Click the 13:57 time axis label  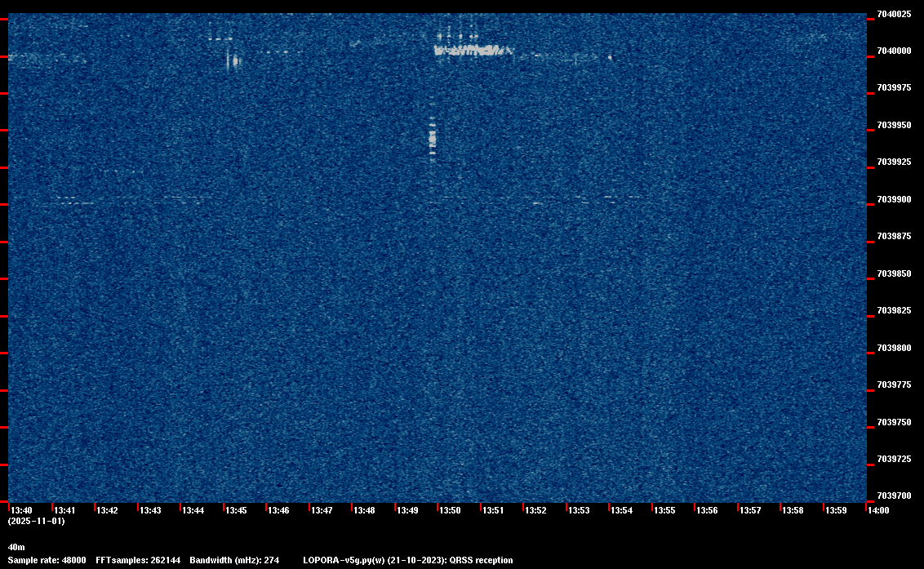pos(750,510)
